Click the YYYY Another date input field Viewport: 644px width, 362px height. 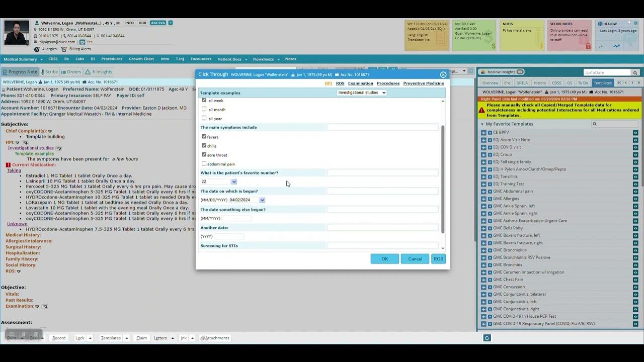click(229, 236)
